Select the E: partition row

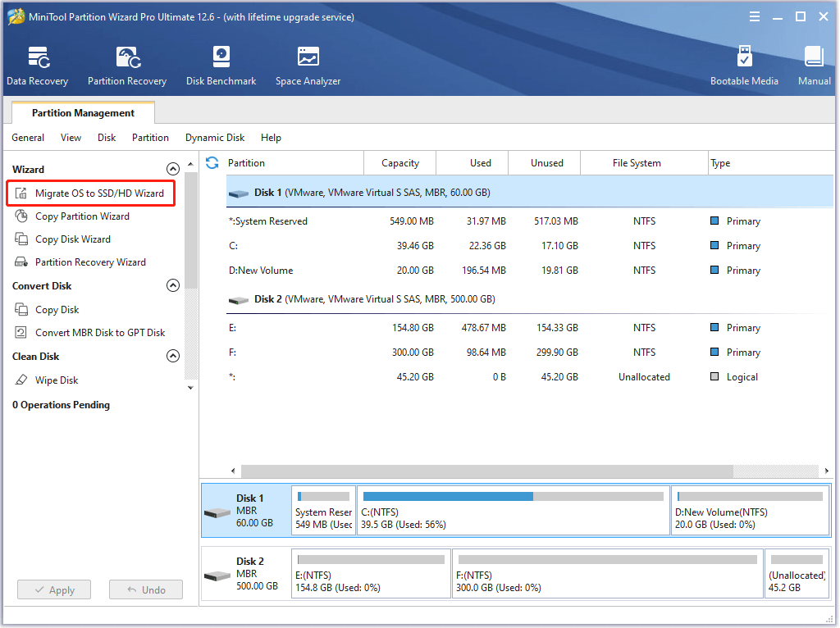coord(530,328)
